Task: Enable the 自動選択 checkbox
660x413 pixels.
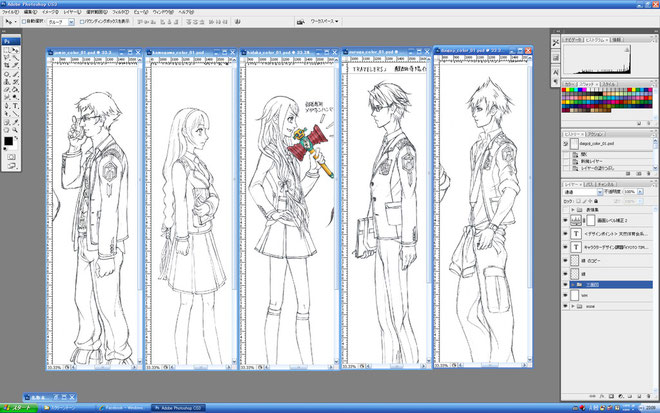Action: [24, 21]
